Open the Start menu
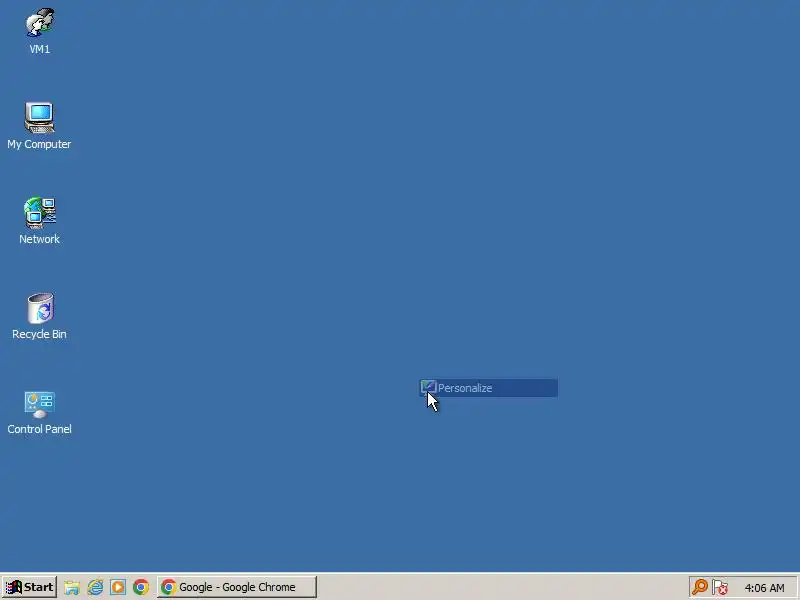800x600 pixels. (30, 587)
